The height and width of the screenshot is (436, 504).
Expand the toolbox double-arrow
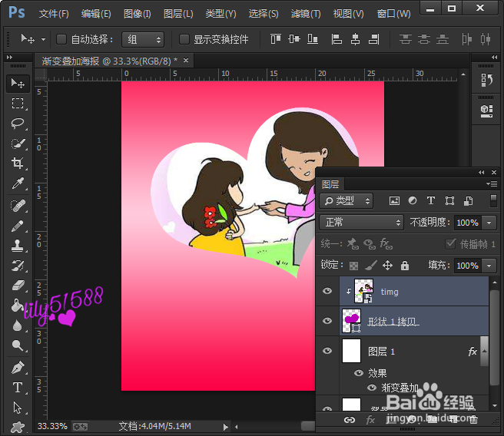[9, 57]
